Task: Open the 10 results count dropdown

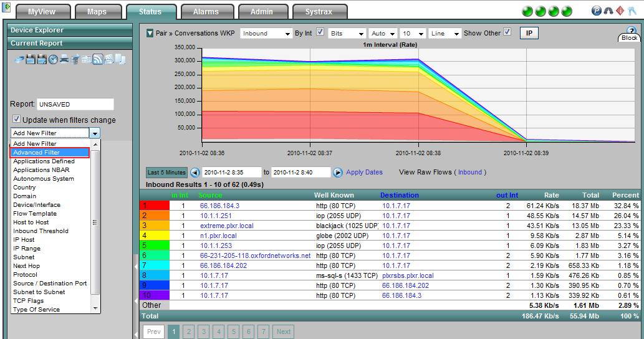Action: coord(413,34)
